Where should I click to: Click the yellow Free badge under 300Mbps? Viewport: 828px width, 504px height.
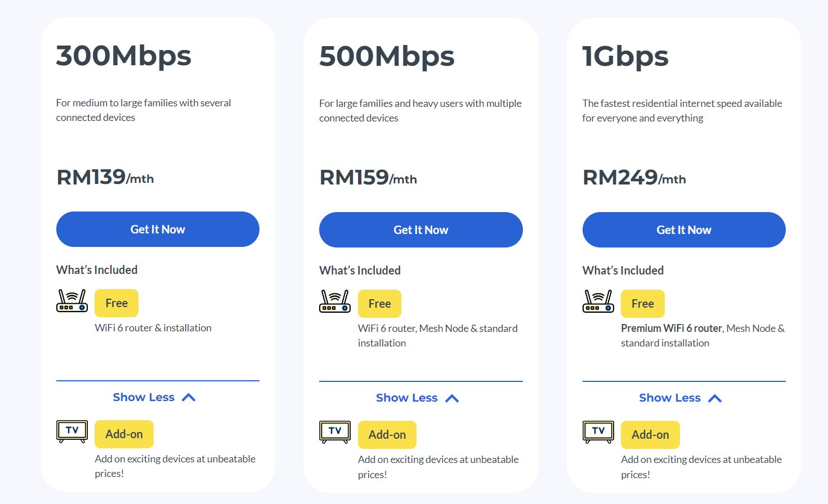[116, 303]
